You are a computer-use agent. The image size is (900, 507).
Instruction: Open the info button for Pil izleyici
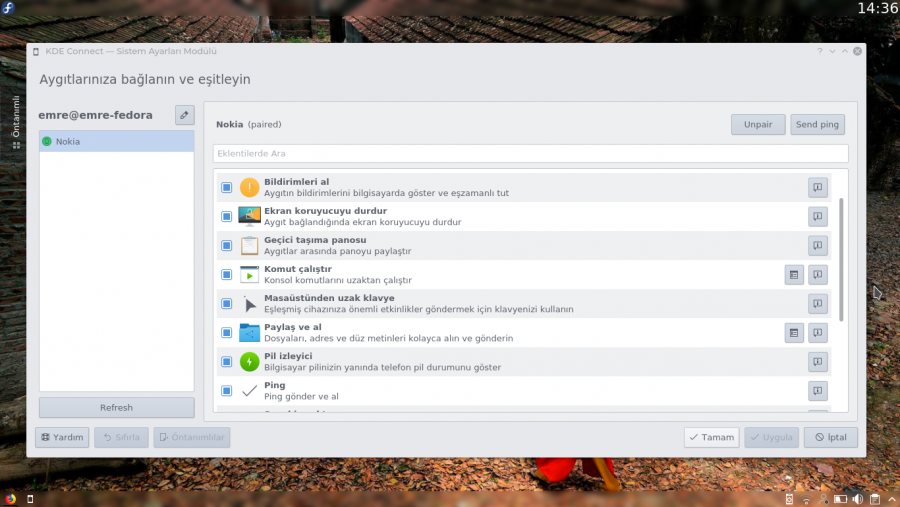click(817, 362)
